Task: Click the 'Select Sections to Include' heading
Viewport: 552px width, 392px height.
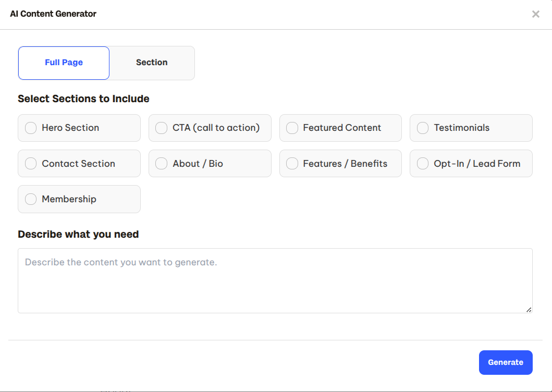Action: pos(83,99)
